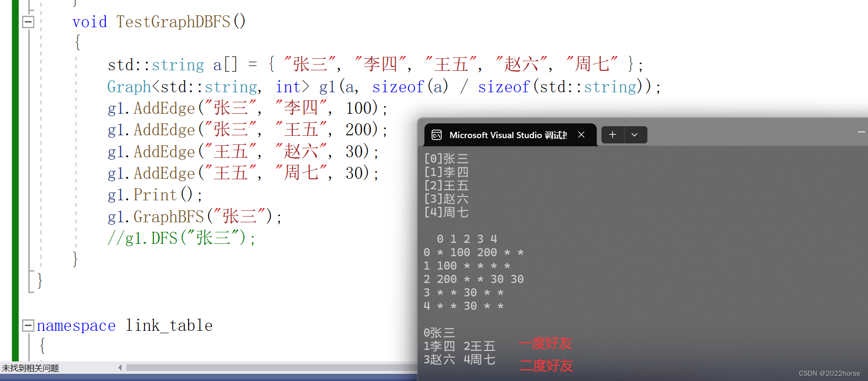Click the horizontal scrollbar left arrow

120,368
